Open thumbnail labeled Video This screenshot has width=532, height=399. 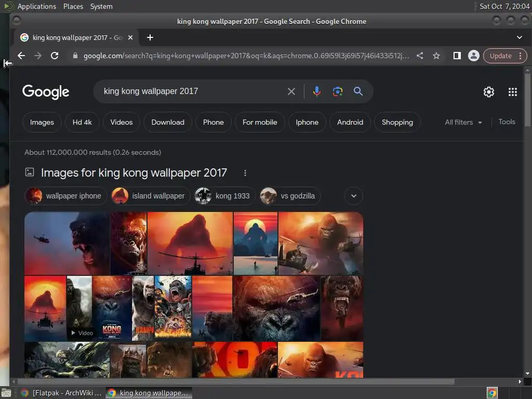[x=79, y=309]
